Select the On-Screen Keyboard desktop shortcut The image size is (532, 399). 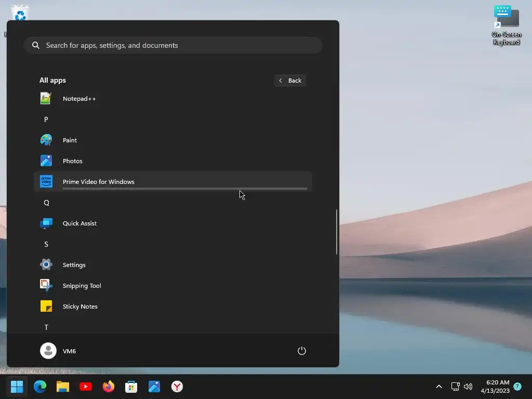click(506, 25)
